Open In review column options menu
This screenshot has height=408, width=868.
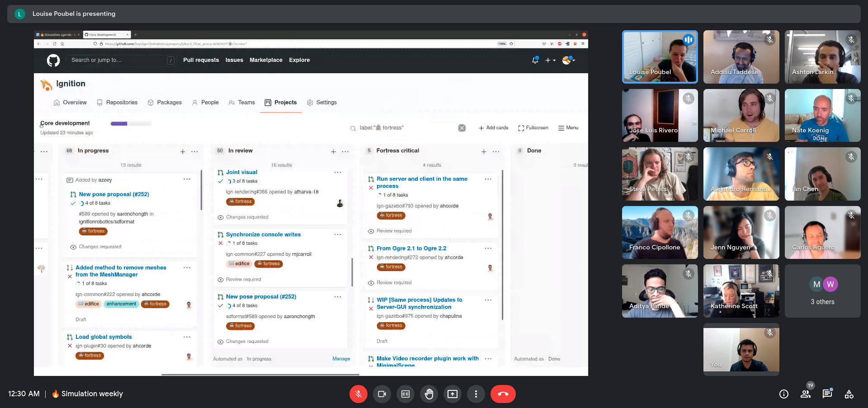tap(345, 152)
